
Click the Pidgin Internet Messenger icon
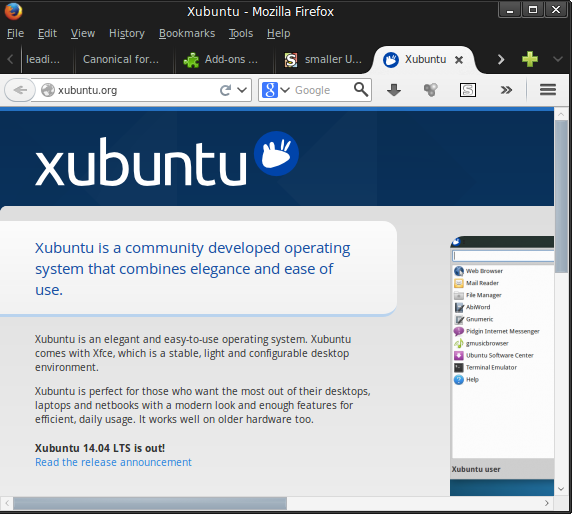pyautogui.click(x=459, y=331)
